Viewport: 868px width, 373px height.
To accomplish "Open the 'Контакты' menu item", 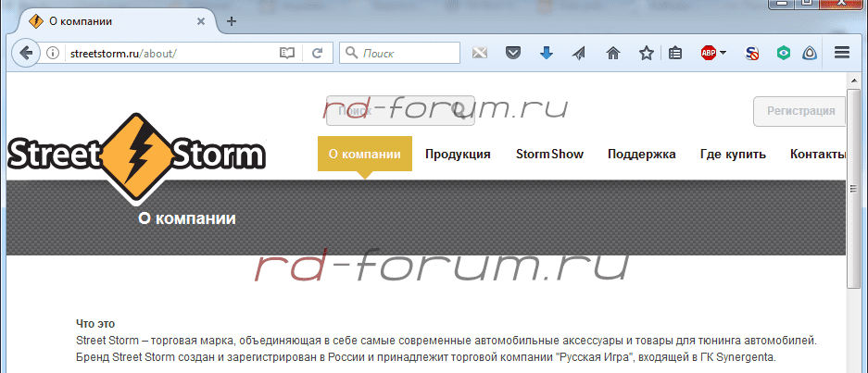I will point(818,154).
